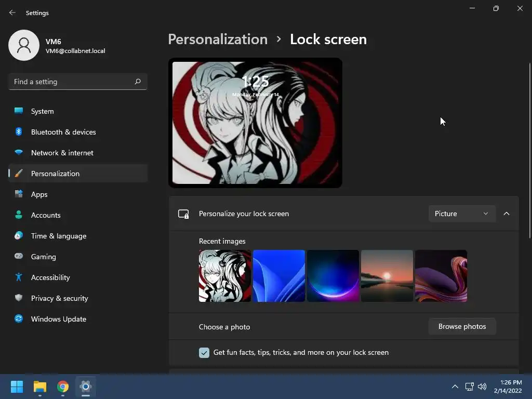Viewport: 532px width, 399px height.
Task: Open Accounts settings page
Action: (x=78, y=215)
